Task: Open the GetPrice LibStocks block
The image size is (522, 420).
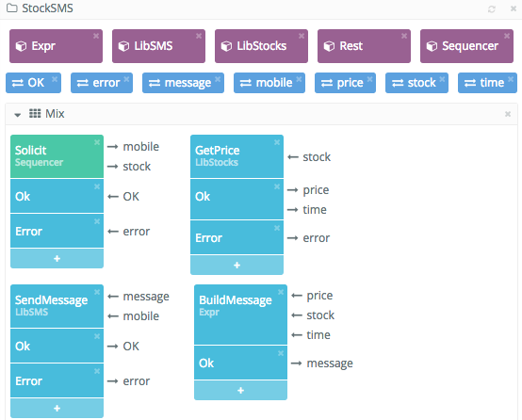Action: [237, 156]
